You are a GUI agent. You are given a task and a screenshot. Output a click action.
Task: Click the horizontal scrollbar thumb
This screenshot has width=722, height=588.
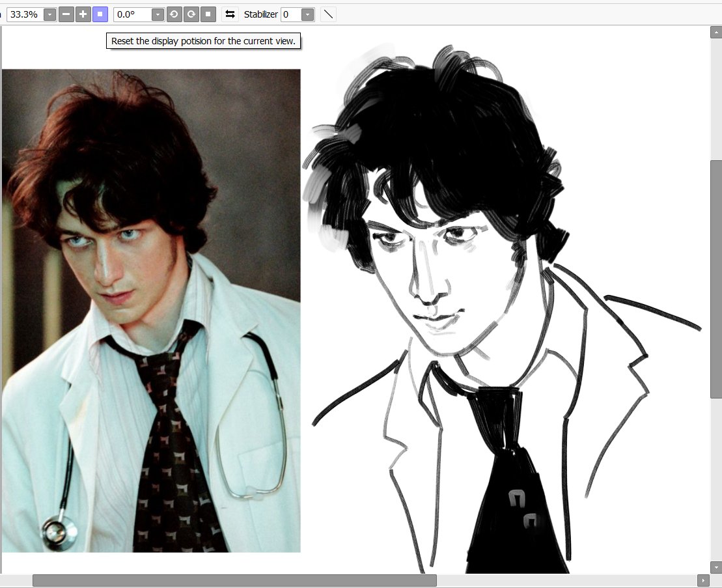pyautogui.click(x=234, y=581)
